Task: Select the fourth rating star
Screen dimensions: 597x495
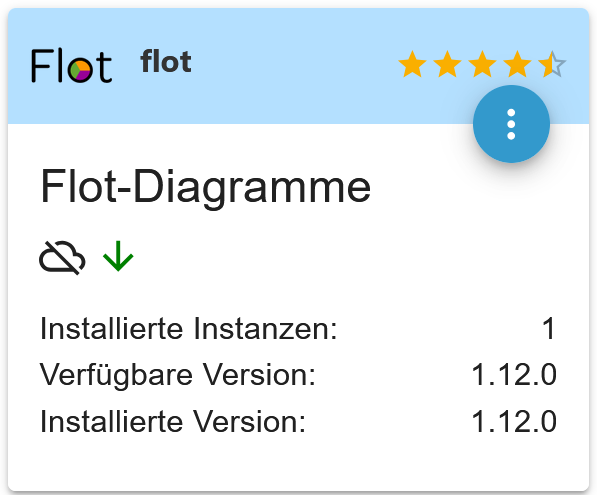Action: (x=517, y=64)
